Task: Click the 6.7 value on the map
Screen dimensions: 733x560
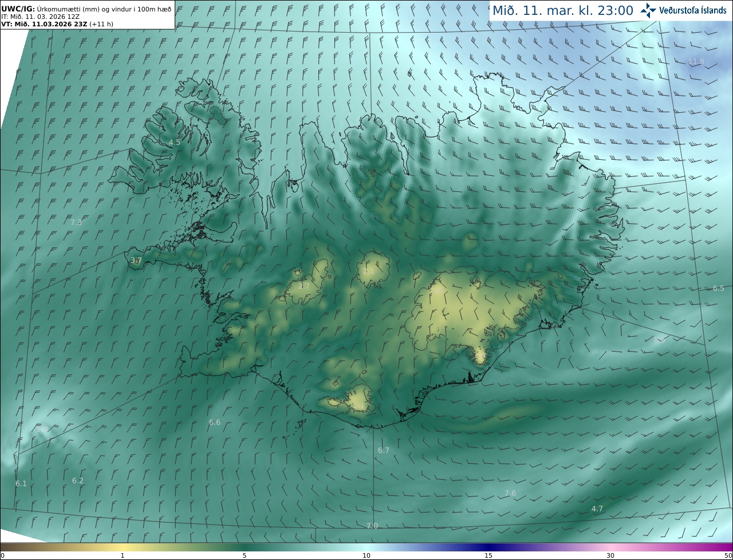Action: 384,450
